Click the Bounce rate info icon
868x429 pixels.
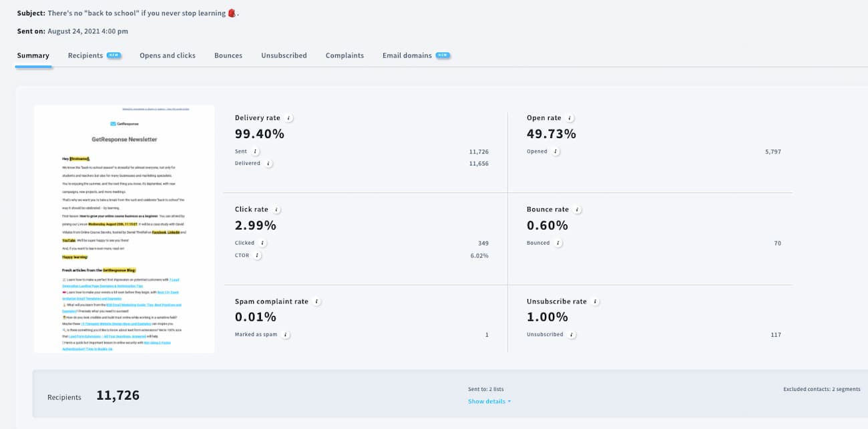(x=577, y=209)
